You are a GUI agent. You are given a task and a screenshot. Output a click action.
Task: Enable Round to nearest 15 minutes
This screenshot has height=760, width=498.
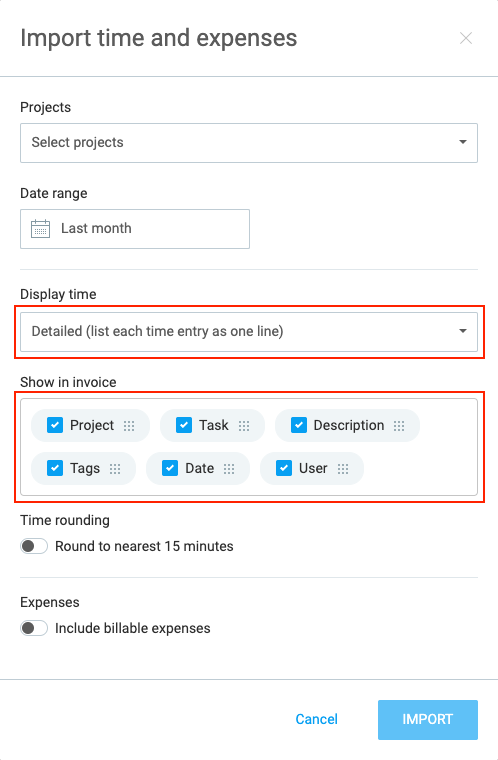(x=34, y=546)
